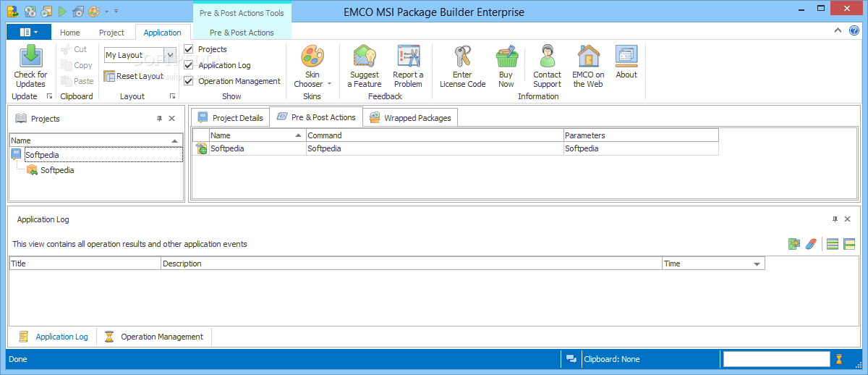Image resolution: width=868 pixels, height=375 pixels.
Task: Click the hourglass icon in status bar
Action: 839,358
